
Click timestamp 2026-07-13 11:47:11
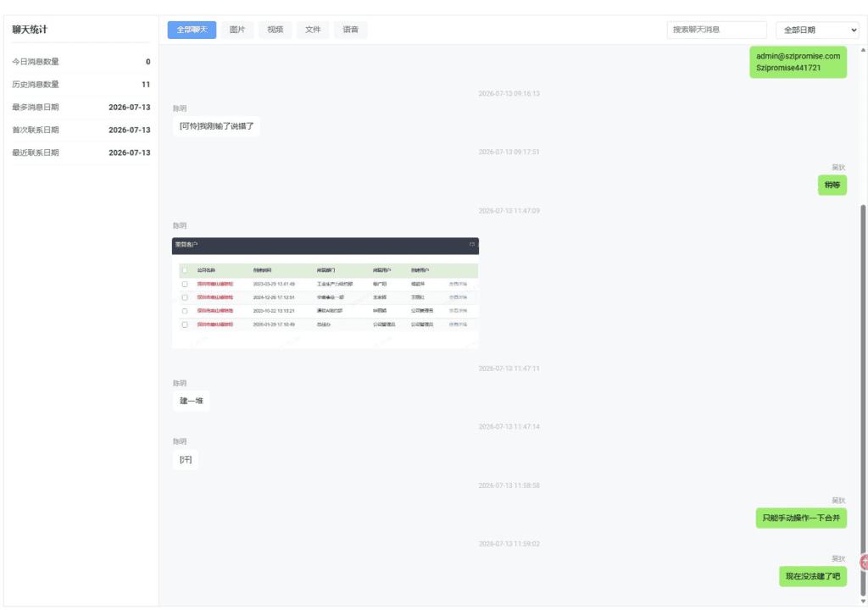[x=509, y=368]
